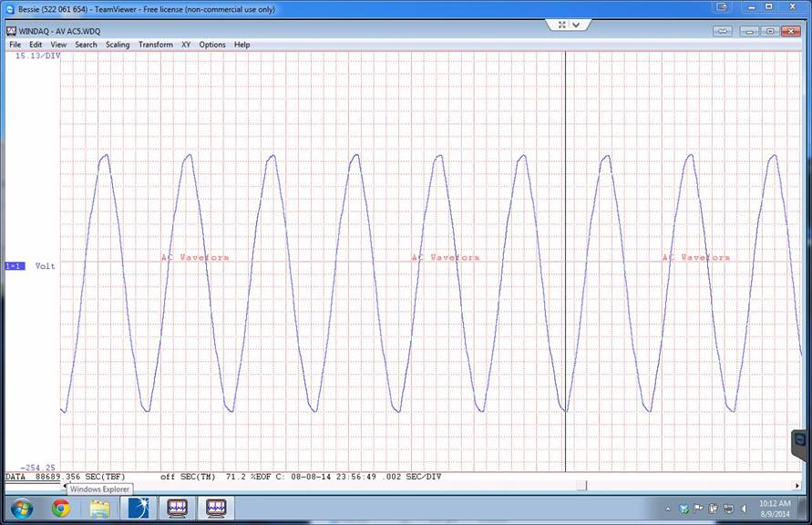Viewport: 812px width, 525px height.
Task: Click the leftmost AC Waveform annotation
Action: coord(195,257)
